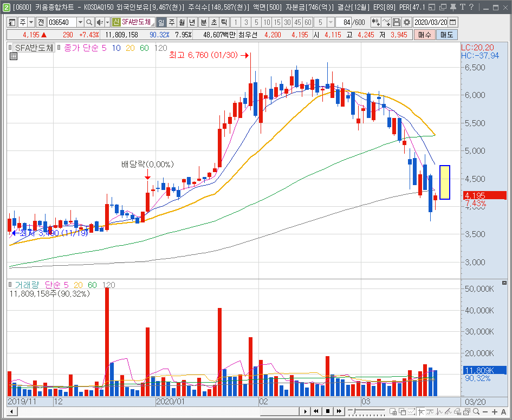The height and width of the screenshot is (420, 512).
Task: Click the help question mark icon in title bar
Action: tap(471, 7)
